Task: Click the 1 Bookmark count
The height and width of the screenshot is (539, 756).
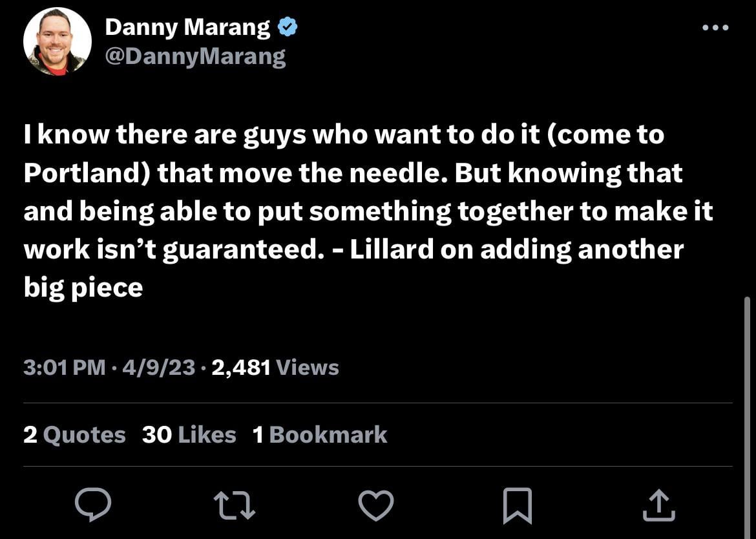Action: (320, 435)
